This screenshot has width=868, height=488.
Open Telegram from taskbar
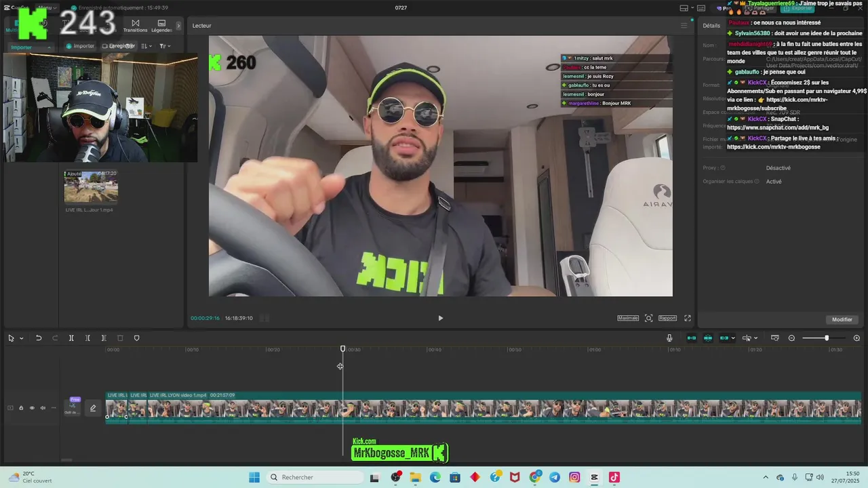(x=555, y=477)
